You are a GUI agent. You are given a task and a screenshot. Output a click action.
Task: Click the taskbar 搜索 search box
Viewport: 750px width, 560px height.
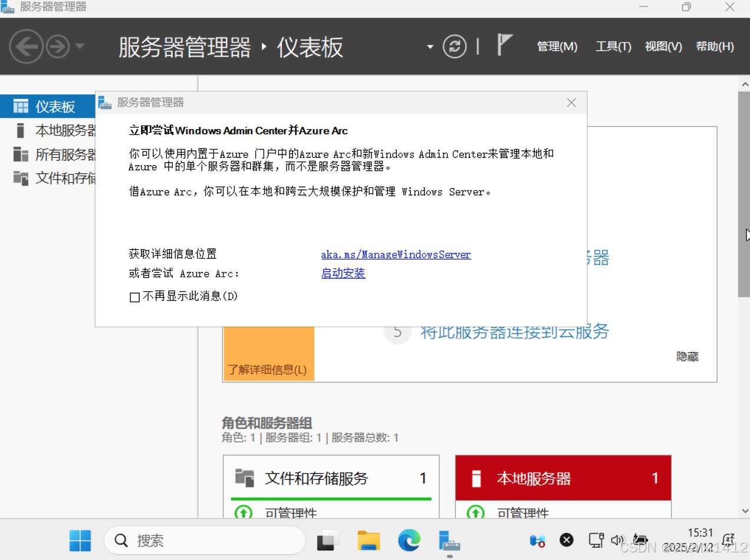click(205, 541)
